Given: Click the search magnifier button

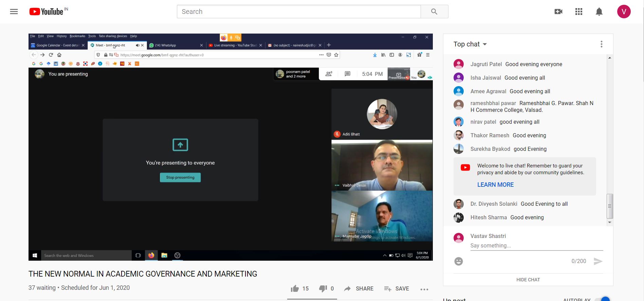Looking at the screenshot, I should pyautogui.click(x=434, y=12).
